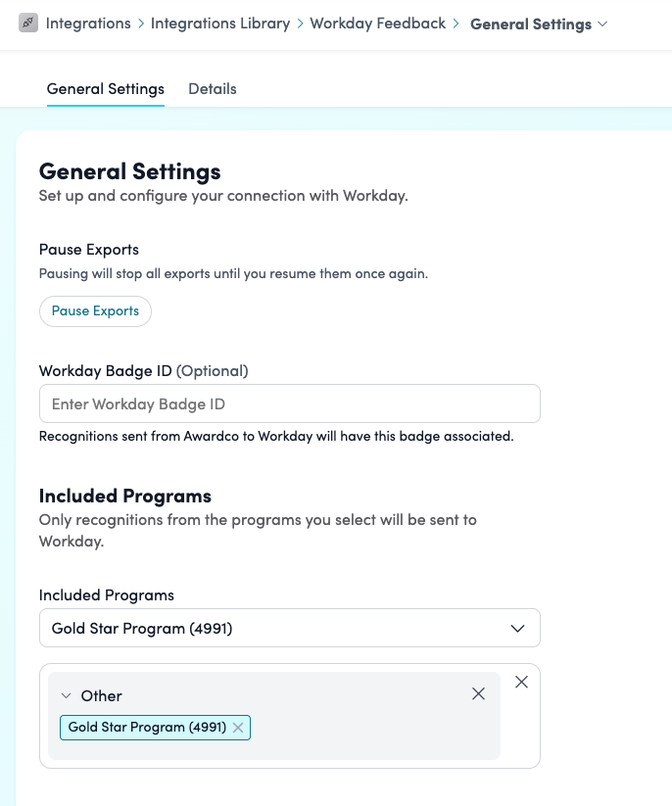Switch to the Details tab
Viewport: 672px width, 806px height.
[213, 89]
